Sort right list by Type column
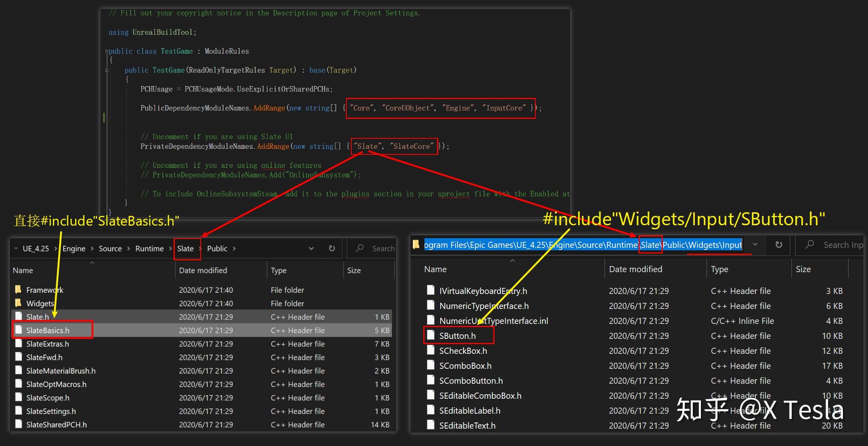This screenshot has height=446, width=868. (719, 269)
